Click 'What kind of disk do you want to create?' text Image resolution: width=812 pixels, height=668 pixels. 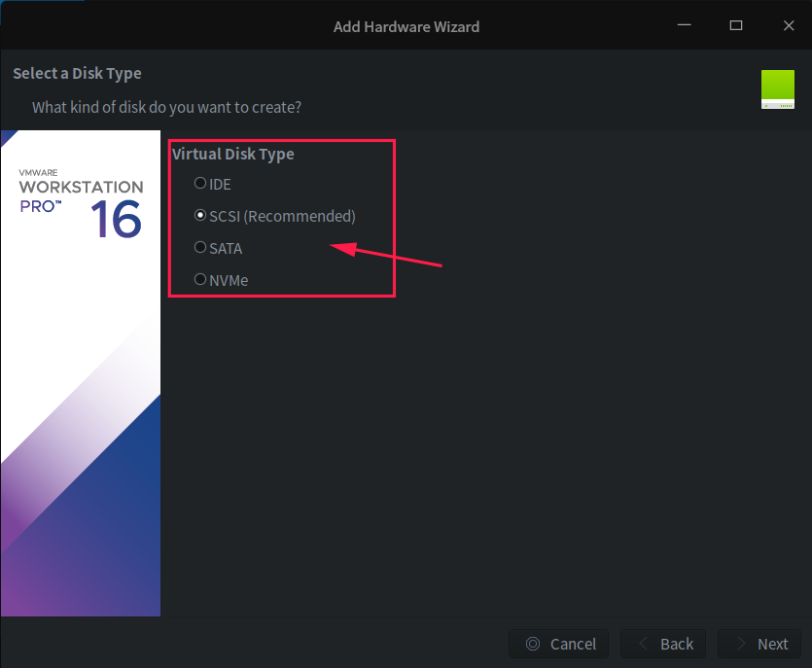pos(166,107)
